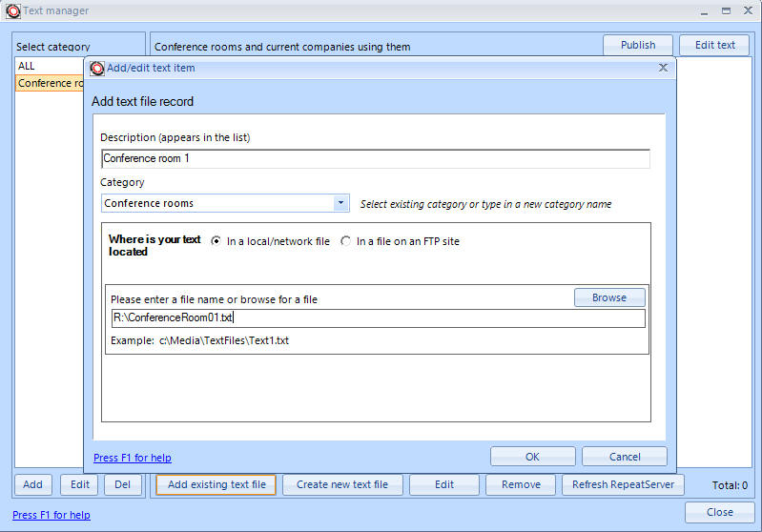Click the Publish button

(x=637, y=45)
